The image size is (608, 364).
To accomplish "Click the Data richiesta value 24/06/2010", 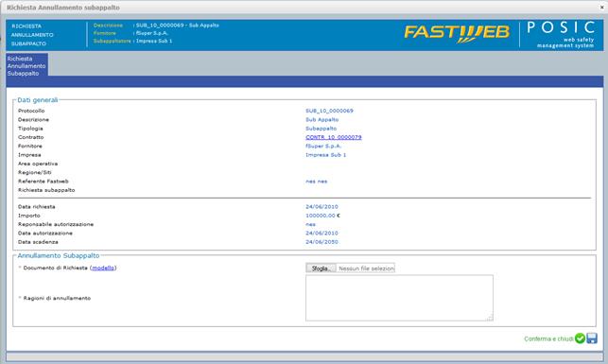I will point(321,207).
